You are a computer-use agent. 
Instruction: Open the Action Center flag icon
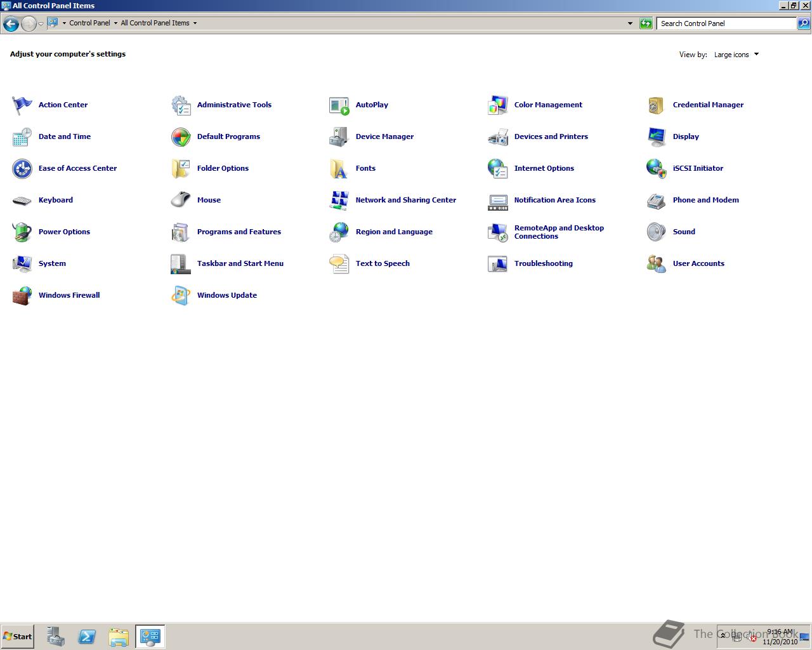point(22,105)
